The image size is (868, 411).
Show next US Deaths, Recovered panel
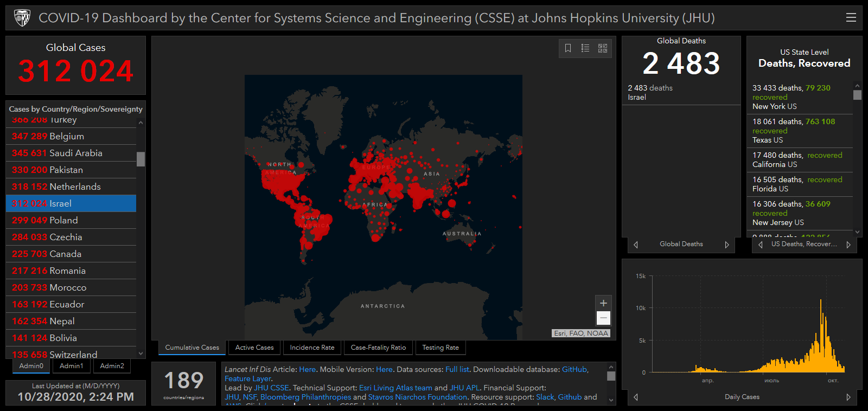[x=848, y=245]
